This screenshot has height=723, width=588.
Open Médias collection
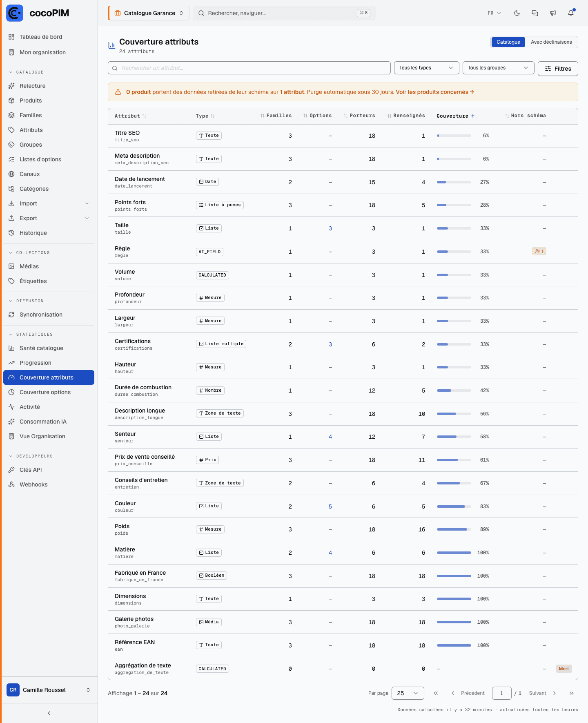[49, 266]
